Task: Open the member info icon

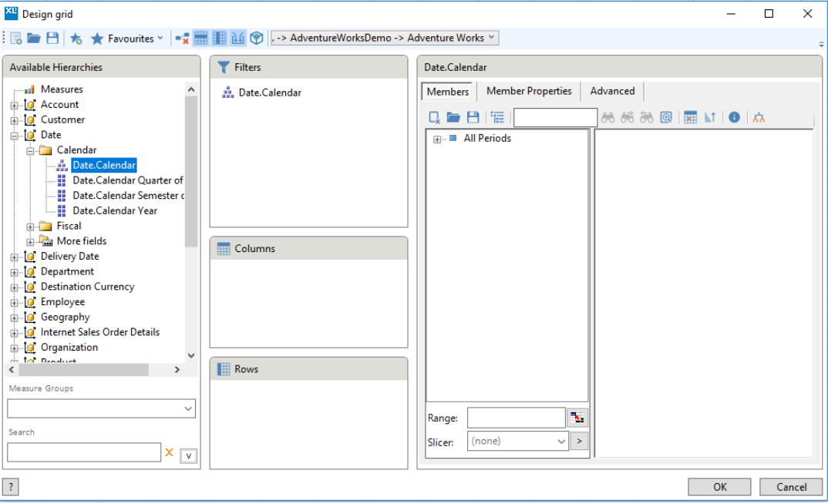Action: [733, 117]
